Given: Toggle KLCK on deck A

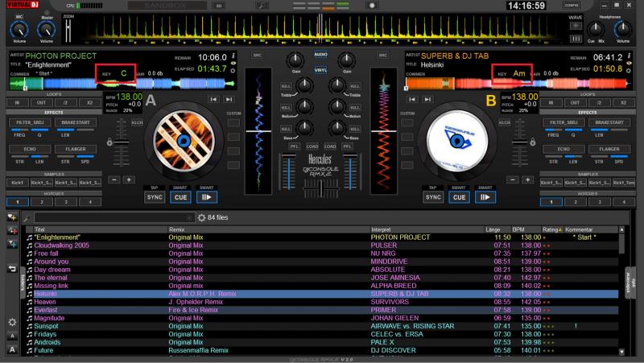Looking at the screenshot, I should click(137, 122).
